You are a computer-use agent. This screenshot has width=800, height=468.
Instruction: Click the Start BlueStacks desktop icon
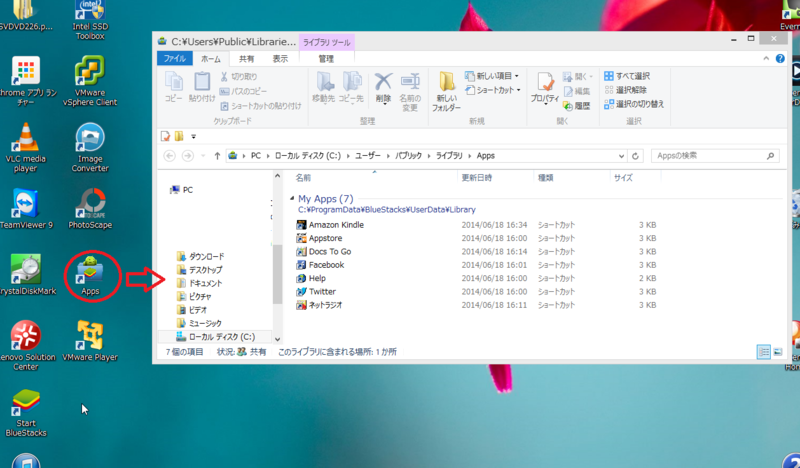coord(26,413)
